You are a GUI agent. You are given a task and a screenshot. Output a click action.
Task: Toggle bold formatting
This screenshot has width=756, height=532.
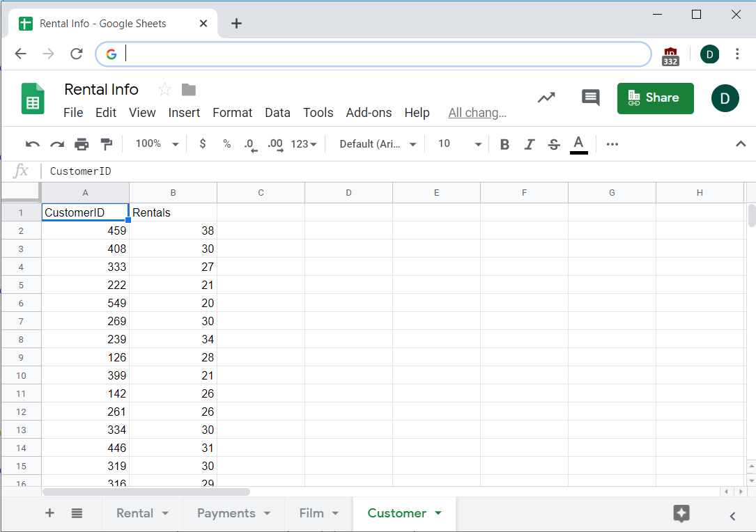click(504, 144)
